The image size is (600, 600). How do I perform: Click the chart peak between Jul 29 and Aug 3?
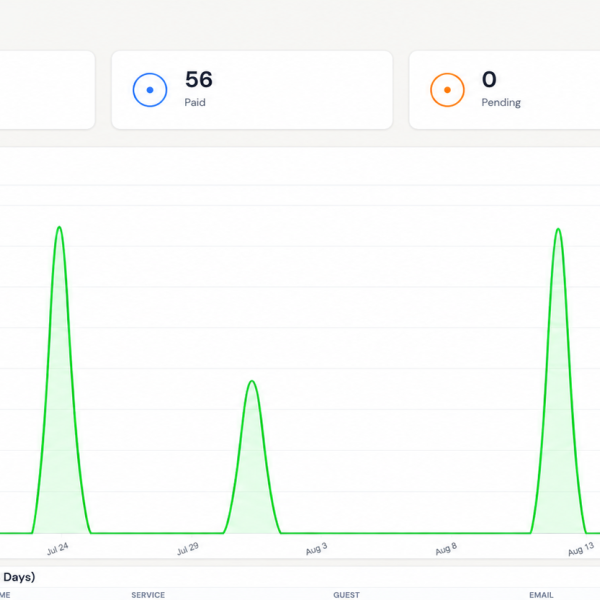pyautogui.click(x=252, y=381)
